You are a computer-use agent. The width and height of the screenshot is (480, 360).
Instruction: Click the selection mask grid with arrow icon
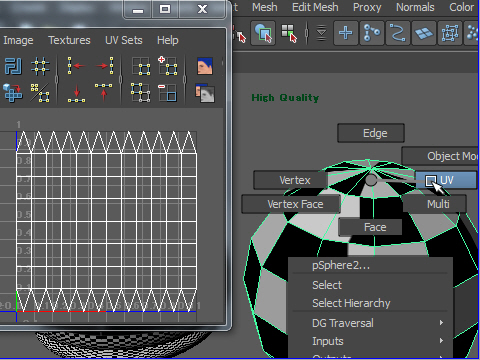(x=289, y=33)
